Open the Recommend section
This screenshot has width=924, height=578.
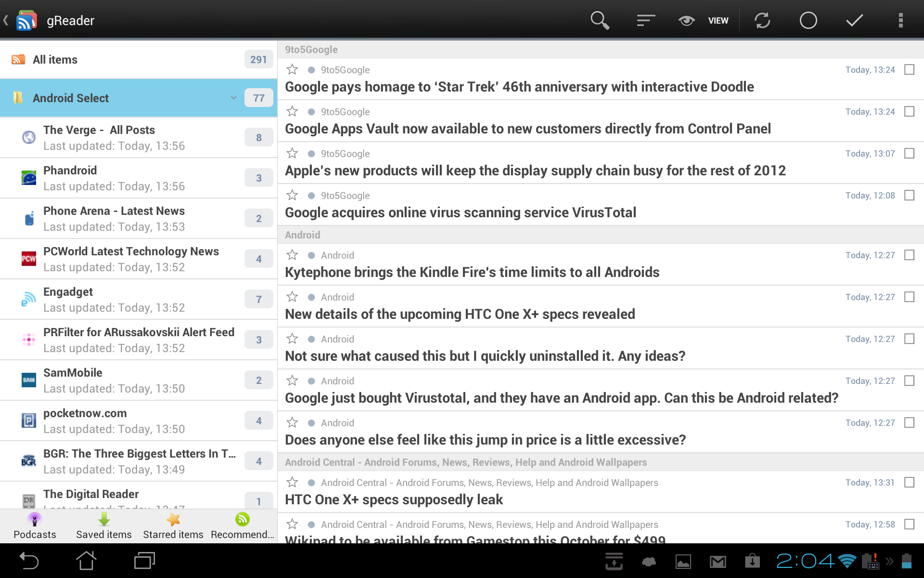click(243, 525)
